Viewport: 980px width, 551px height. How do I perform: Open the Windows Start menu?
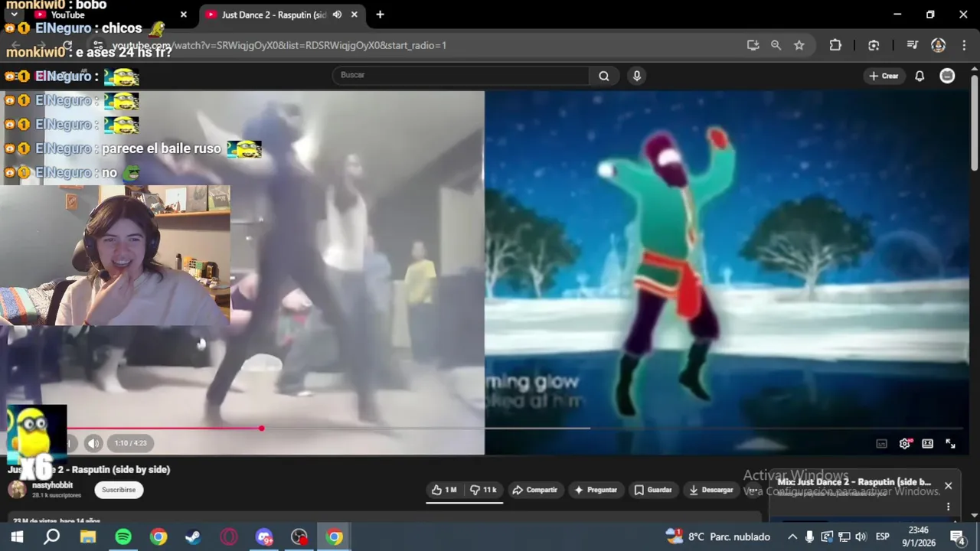(x=17, y=536)
